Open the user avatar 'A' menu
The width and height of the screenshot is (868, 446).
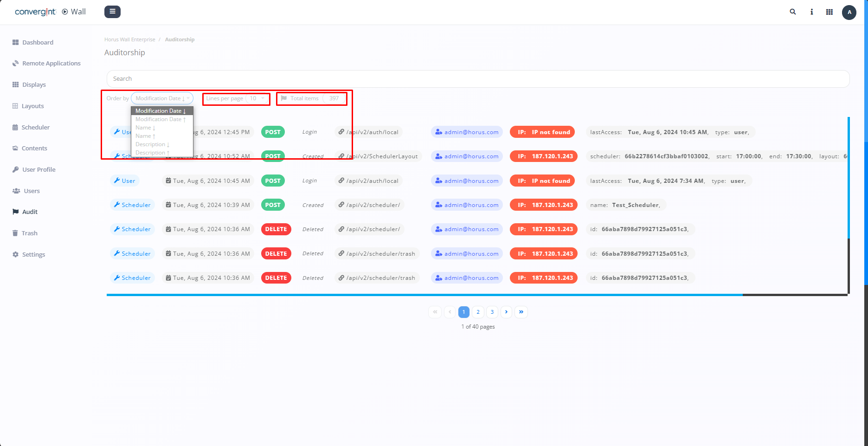(849, 13)
